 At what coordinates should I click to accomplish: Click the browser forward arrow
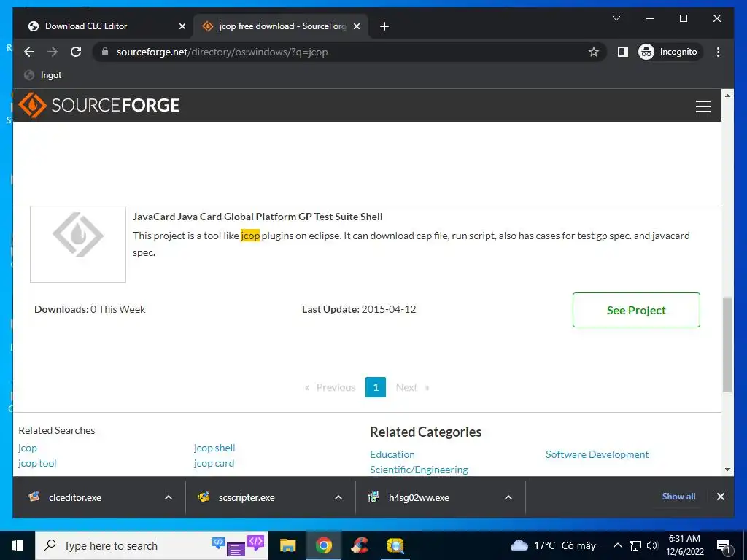53,52
